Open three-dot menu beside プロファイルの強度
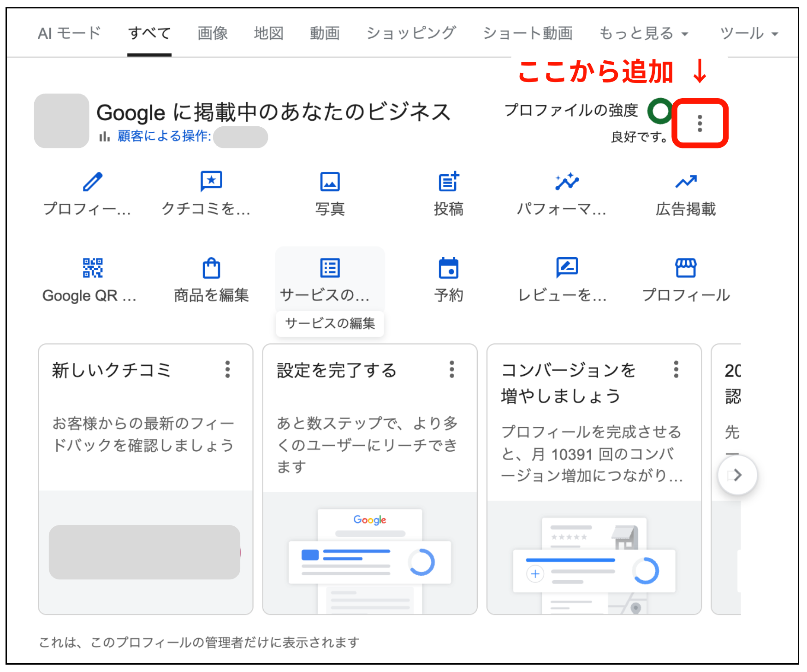The height and width of the screenshot is (672, 807). click(700, 124)
